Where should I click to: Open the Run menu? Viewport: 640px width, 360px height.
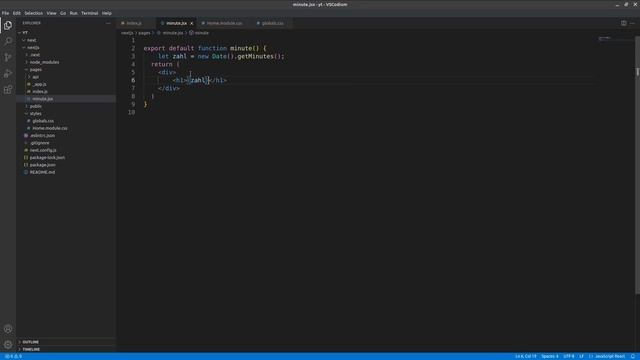pyautogui.click(x=73, y=13)
